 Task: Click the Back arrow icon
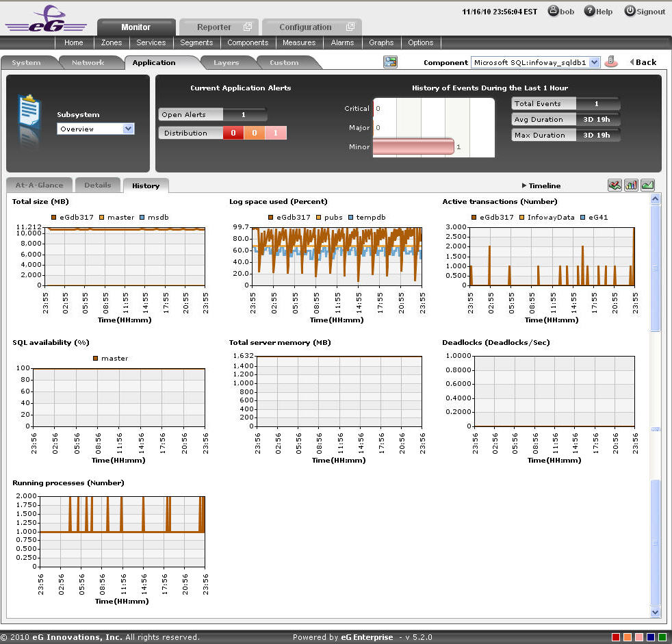click(632, 62)
